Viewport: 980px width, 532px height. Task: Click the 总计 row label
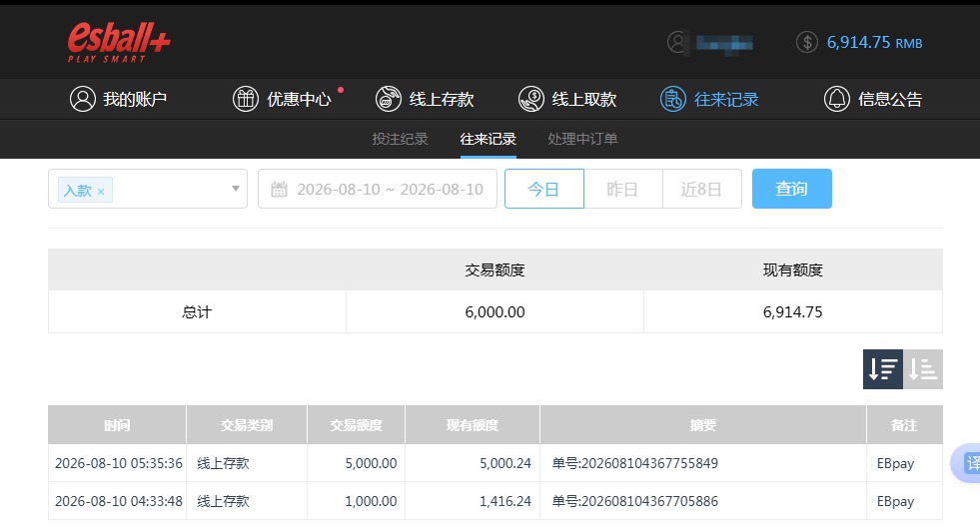tap(197, 312)
